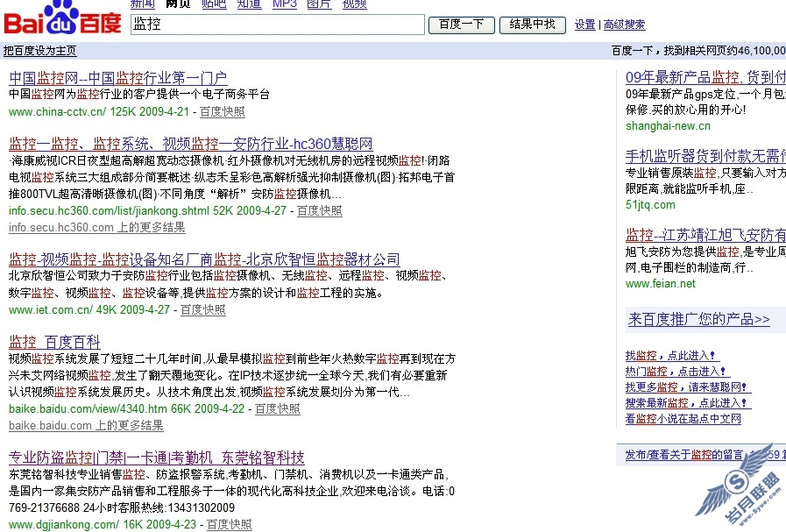Click 来百度推广您的产品 promotion link
786x532 pixels.
[x=698, y=320]
